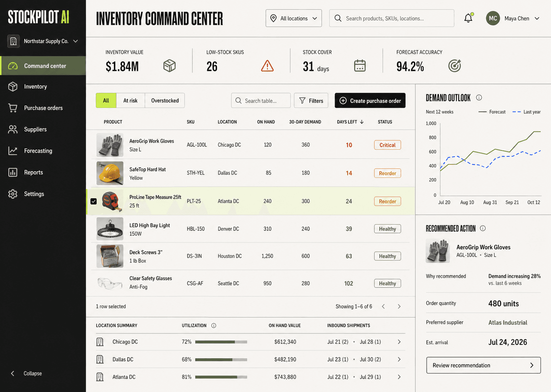
Task: Collapse the sidebar
Action: pyautogui.click(x=26, y=373)
